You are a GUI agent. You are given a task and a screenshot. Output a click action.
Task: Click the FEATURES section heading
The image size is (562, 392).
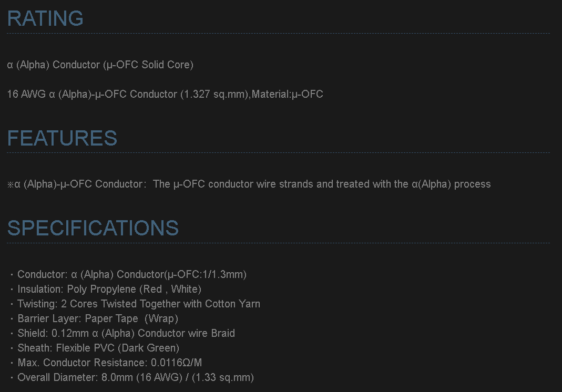(62, 138)
